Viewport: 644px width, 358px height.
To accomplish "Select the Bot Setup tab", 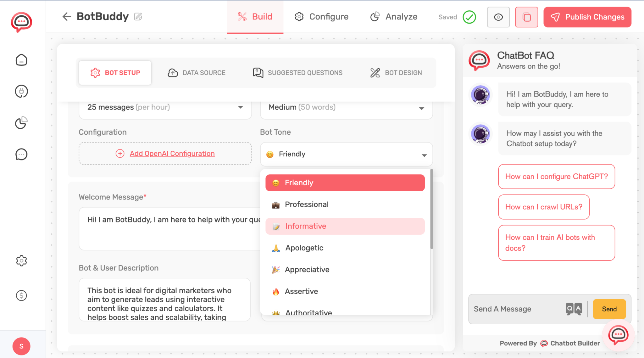I will pyautogui.click(x=115, y=73).
